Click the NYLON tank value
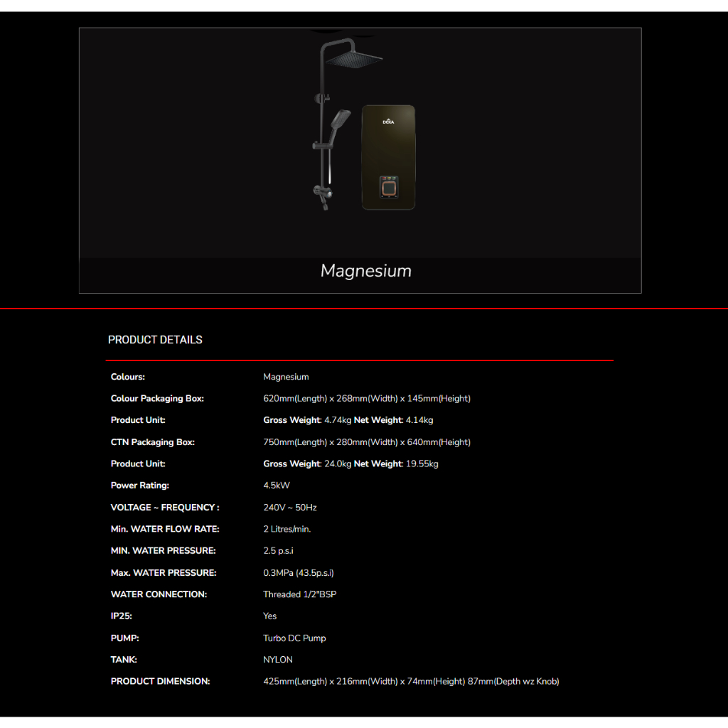 (x=278, y=660)
